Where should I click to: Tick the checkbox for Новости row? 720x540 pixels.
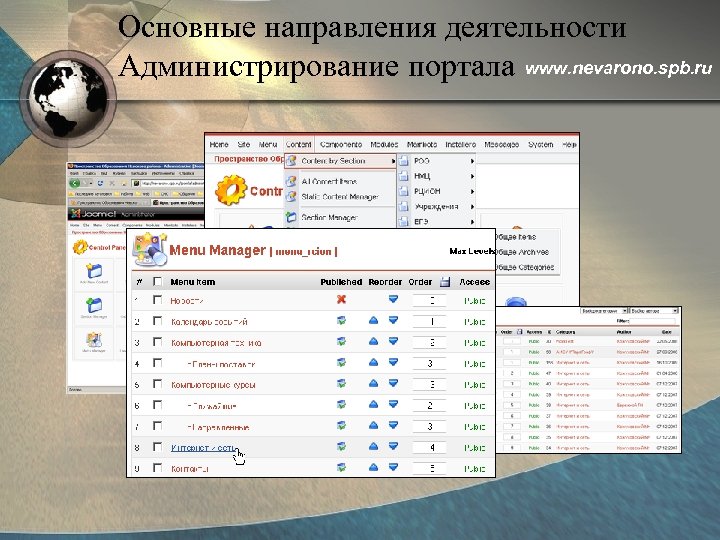[x=158, y=300]
